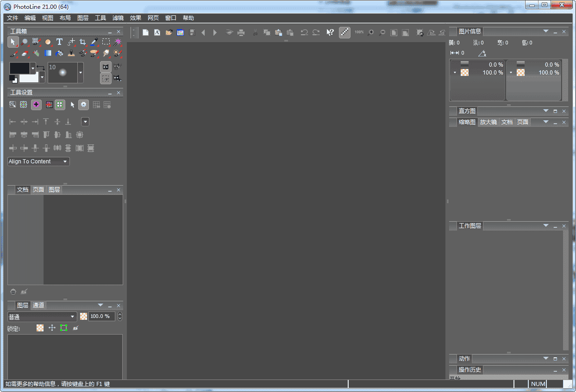Screen dimensions: 576x392
Task: Open the 普通 blend mode dropdown
Action: tap(42, 317)
